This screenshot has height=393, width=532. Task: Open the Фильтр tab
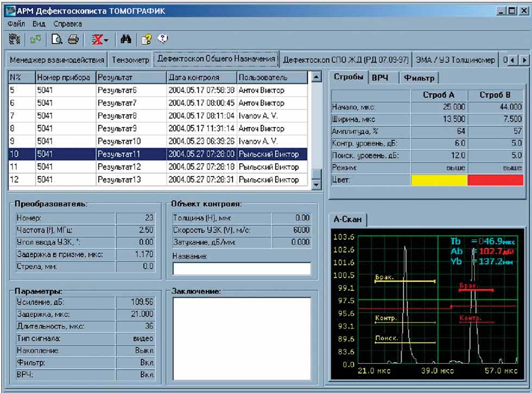(419, 78)
